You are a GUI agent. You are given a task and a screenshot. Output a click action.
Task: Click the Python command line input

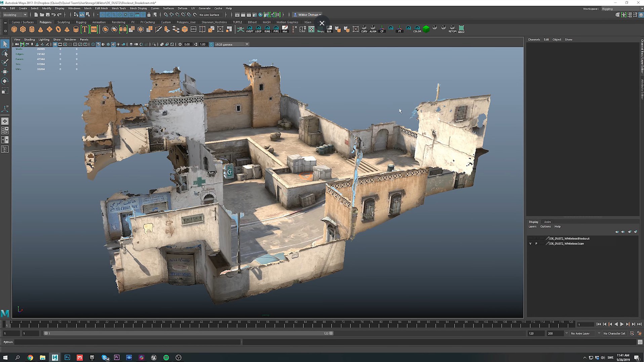click(x=128, y=342)
